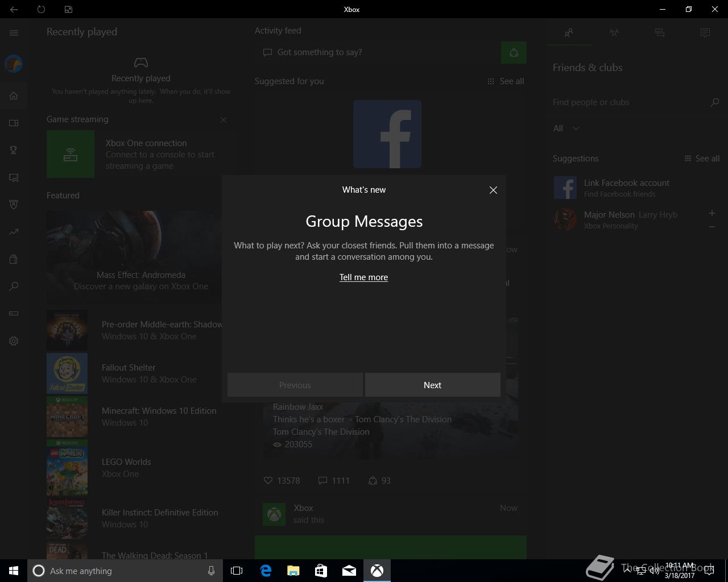Click the green share button in feed
This screenshot has width=728, height=582.
pos(514,52)
